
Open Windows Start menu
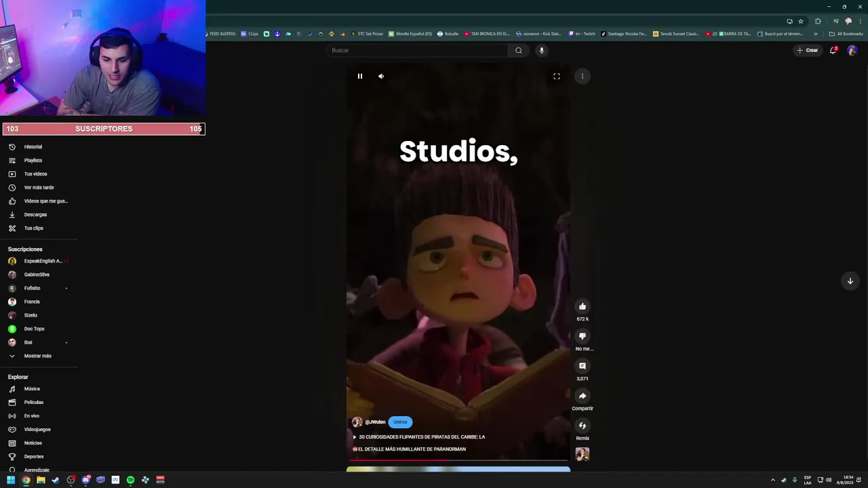(x=11, y=480)
